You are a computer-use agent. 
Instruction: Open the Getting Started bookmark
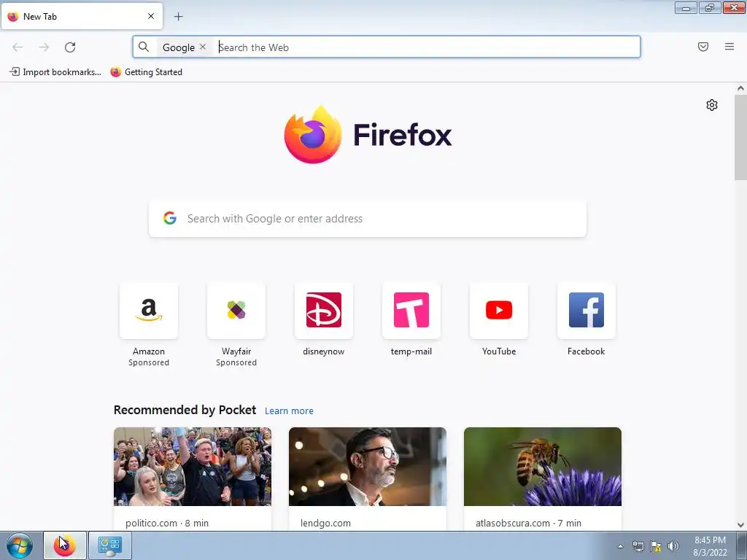pos(146,72)
